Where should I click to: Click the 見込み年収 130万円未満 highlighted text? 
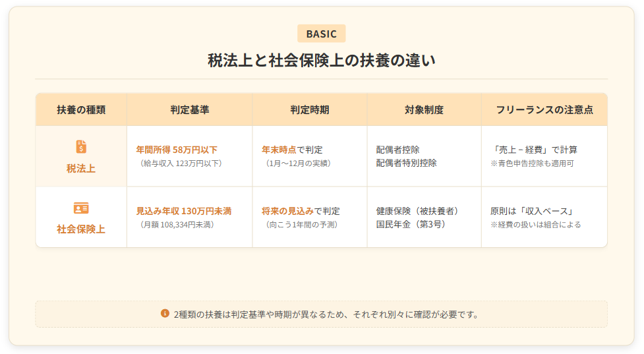click(x=184, y=211)
